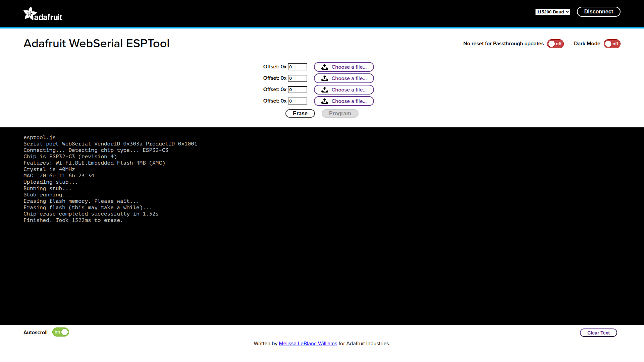Open the 115200 Baud rate dropdown
The image size is (644, 362).
[x=552, y=12]
